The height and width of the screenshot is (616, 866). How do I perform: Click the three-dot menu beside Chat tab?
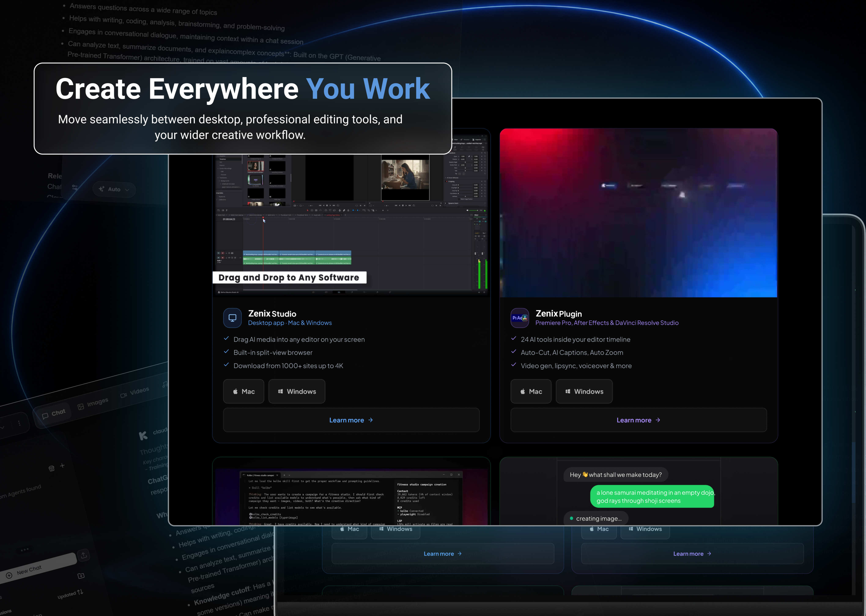click(19, 423)
